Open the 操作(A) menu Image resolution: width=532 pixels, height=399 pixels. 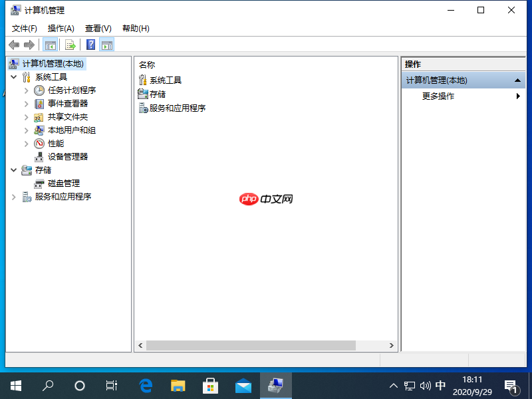[61, 28]
